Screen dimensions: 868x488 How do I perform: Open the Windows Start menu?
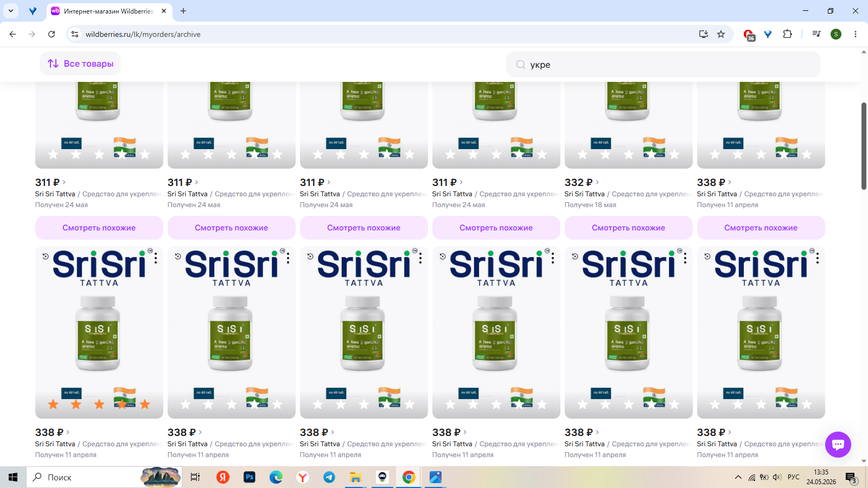[13, 477]
